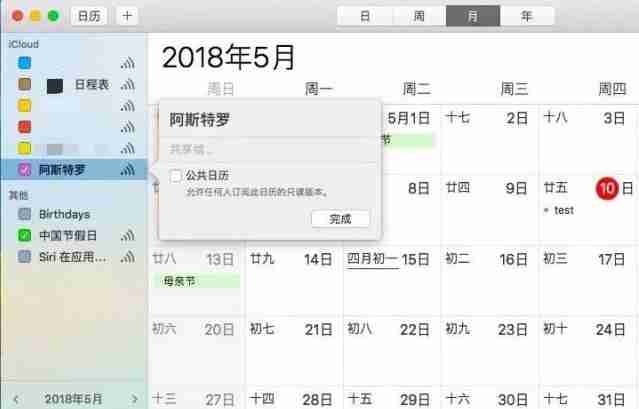Click share icon beside 日程表 calendar
Viewport: 639px width, 409px height.
128,84
